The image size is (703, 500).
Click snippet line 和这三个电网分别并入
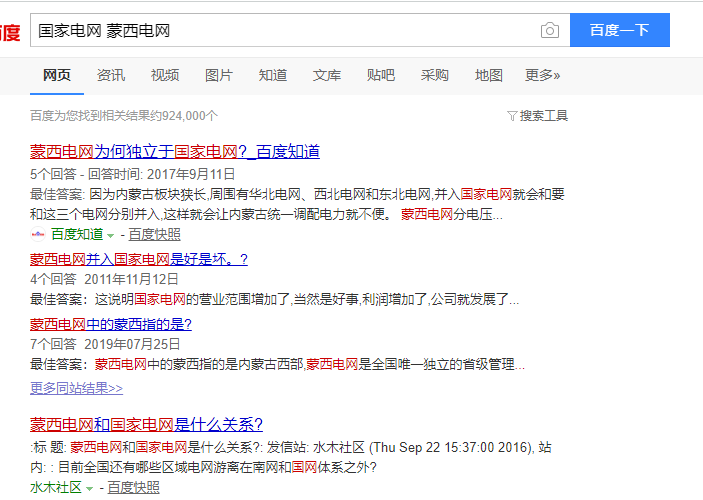[x=266, y=214]
